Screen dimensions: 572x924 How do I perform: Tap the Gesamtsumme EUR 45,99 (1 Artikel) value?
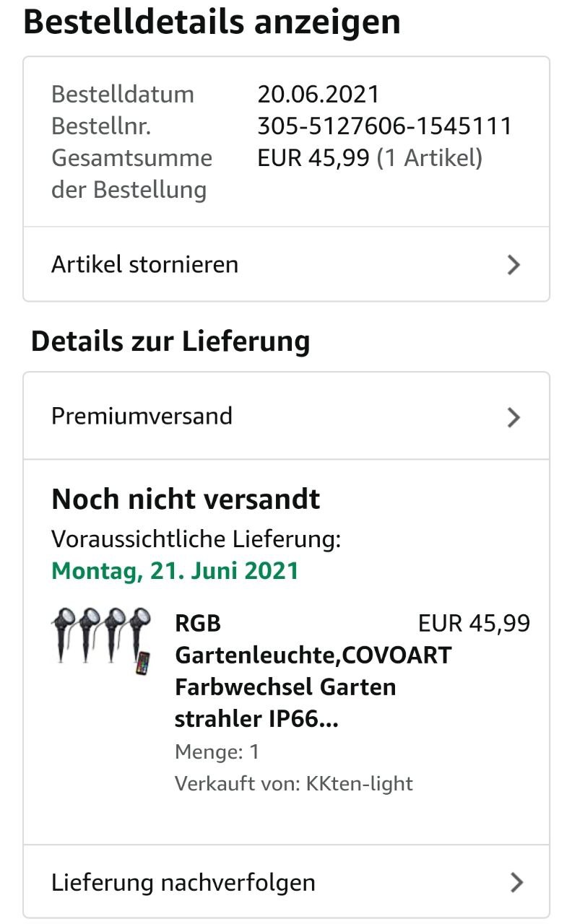pos(370,157)
